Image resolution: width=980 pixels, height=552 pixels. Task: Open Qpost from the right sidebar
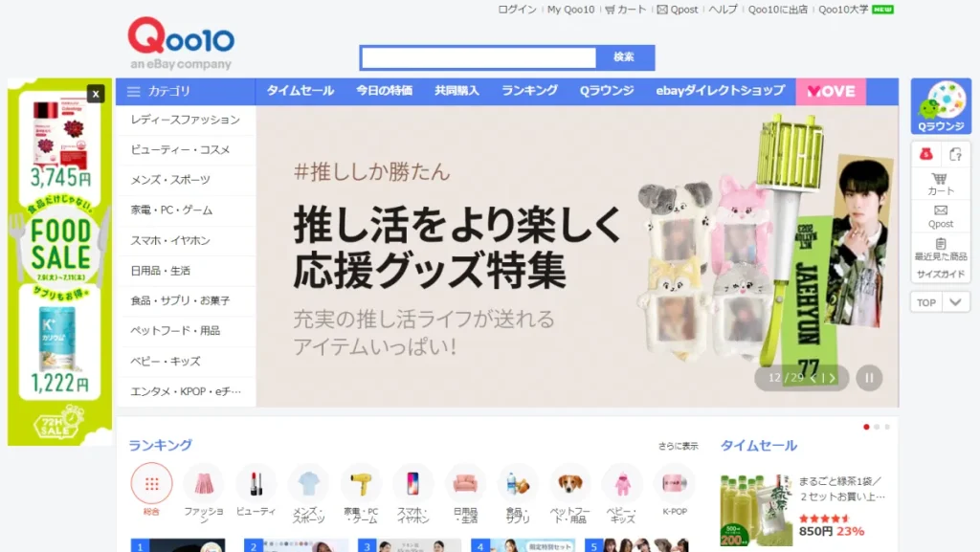[x=940, y=216]
